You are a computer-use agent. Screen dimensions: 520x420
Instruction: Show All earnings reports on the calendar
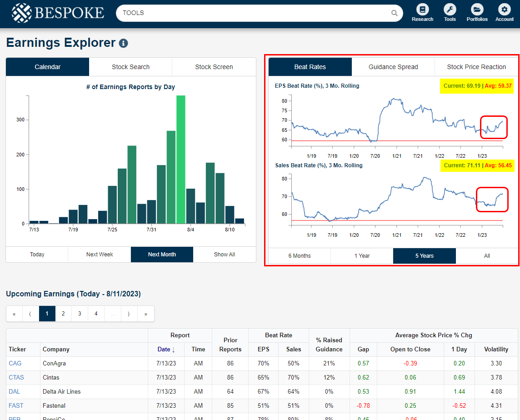[x=225, y=255]
